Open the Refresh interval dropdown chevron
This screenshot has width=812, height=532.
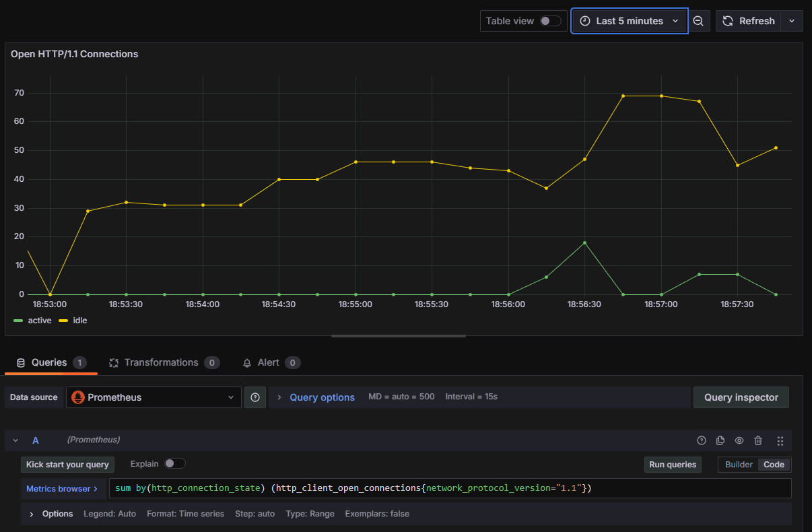(792, 21)
